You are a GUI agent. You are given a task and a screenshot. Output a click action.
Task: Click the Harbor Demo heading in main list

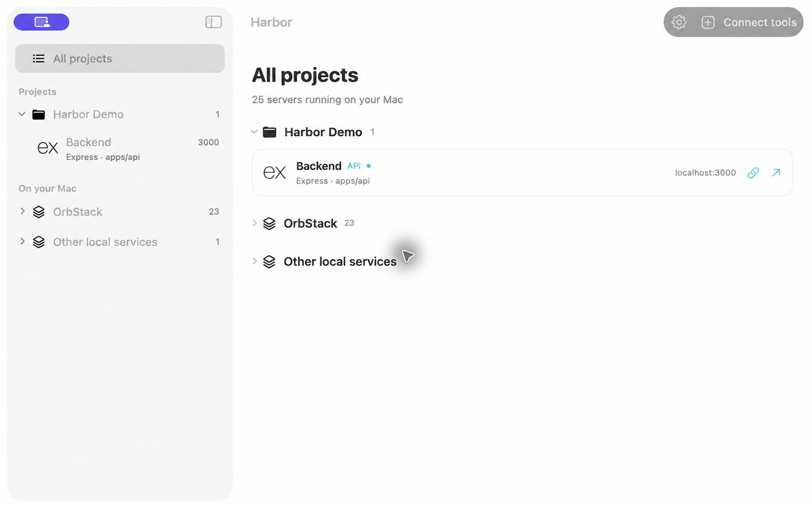(x=323, y=132)
